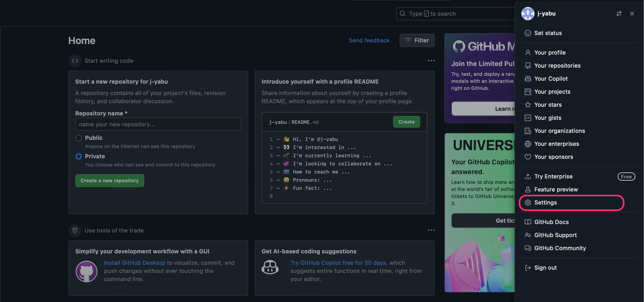Open the Filter dropdown button

pos(417,40)
